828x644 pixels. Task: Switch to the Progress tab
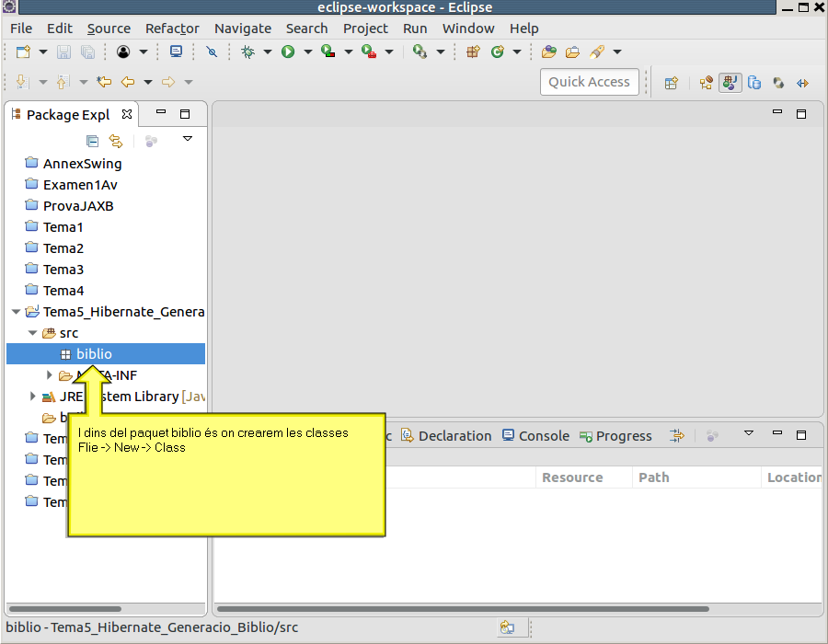click(615, 436)
